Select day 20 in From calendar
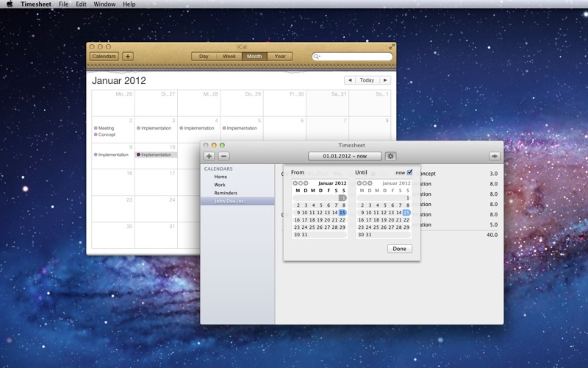This screenshot has width=588, height=368. tap(327, 220)
